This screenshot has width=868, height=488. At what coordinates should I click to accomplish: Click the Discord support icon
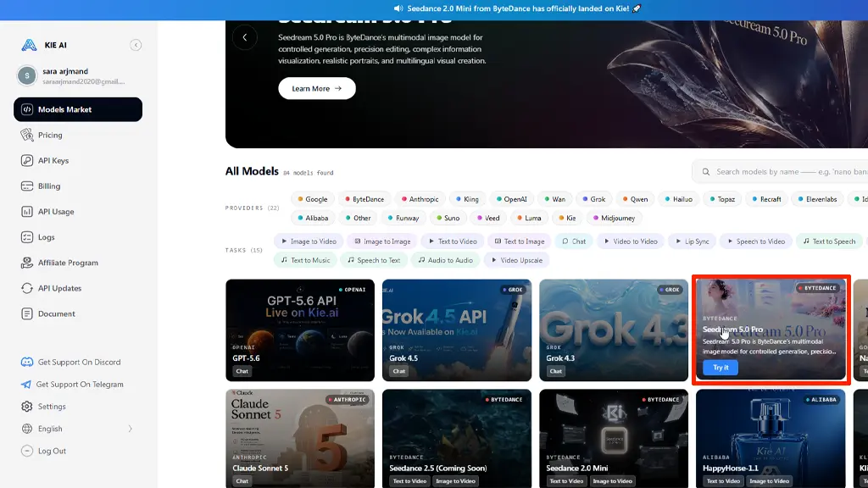pos(26,362)
